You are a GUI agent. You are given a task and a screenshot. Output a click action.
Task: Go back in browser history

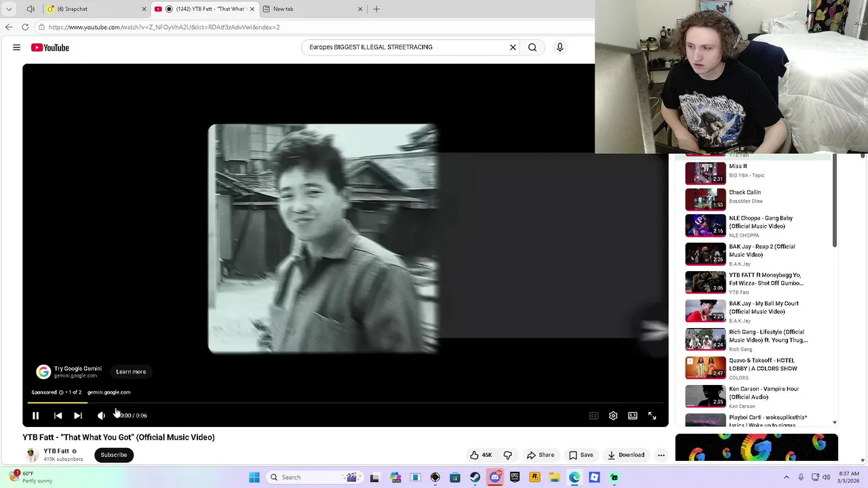pyautogui.click(x=9, y=27)
